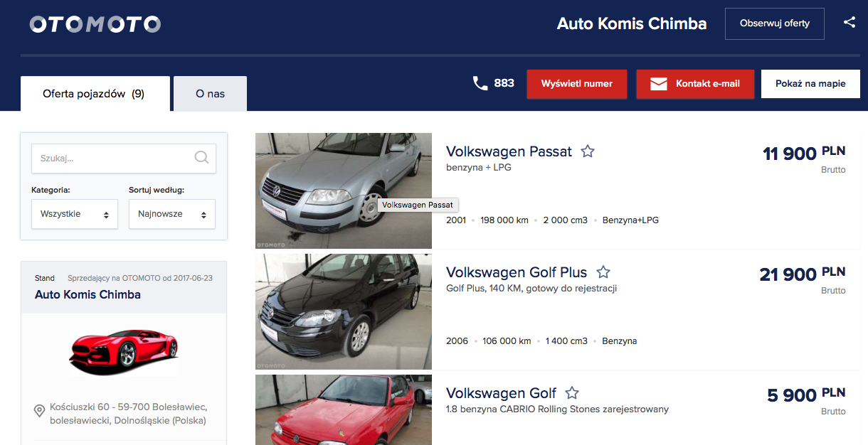Click Kontakt e-mail button
Viewport: 868px width, 445px height.
pyautogui.click(x=695, y=84)
